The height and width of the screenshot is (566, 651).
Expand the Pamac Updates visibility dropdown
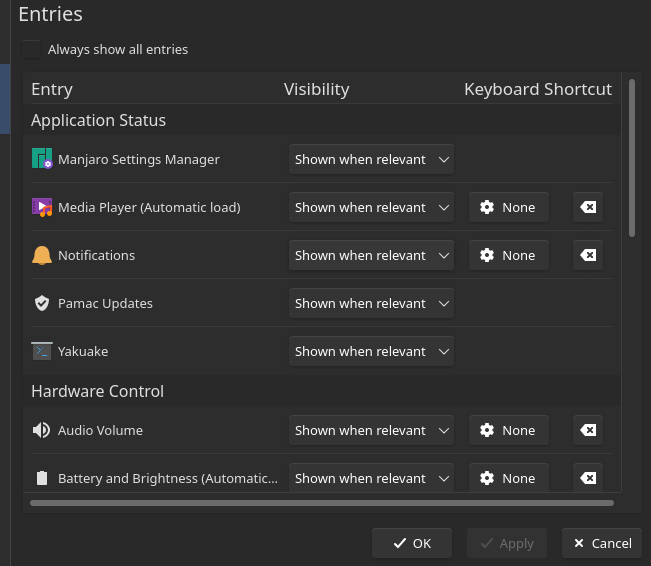coord(371,303)
